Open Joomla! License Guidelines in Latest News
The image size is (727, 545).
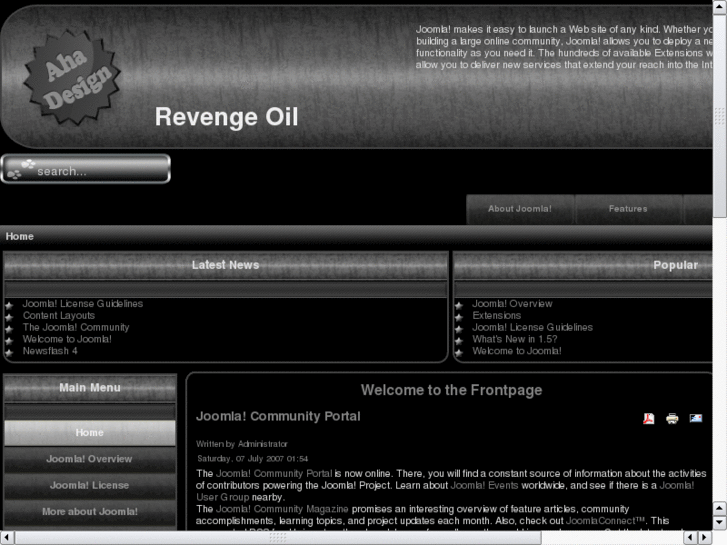click(83, 304)
